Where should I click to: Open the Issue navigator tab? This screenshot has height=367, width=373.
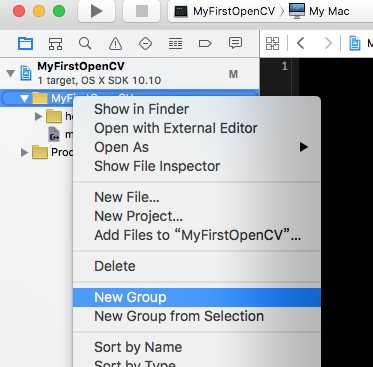(x=115, y=44)
